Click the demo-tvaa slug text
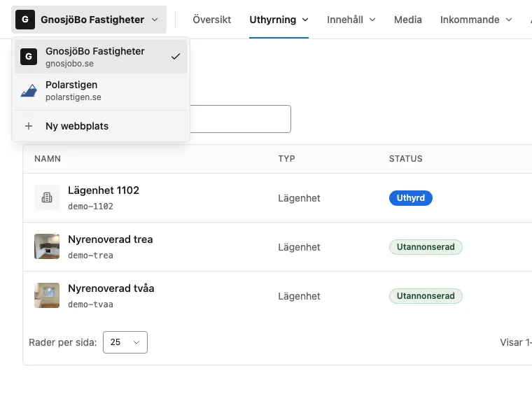This screenshot has height=399, width=532. coord(90,304)
